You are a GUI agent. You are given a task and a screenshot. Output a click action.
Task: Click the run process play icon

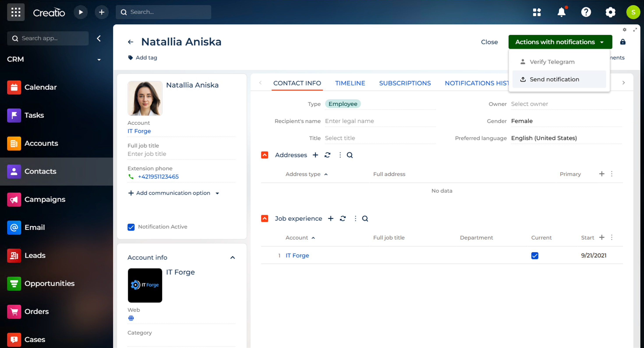point(81,12)
